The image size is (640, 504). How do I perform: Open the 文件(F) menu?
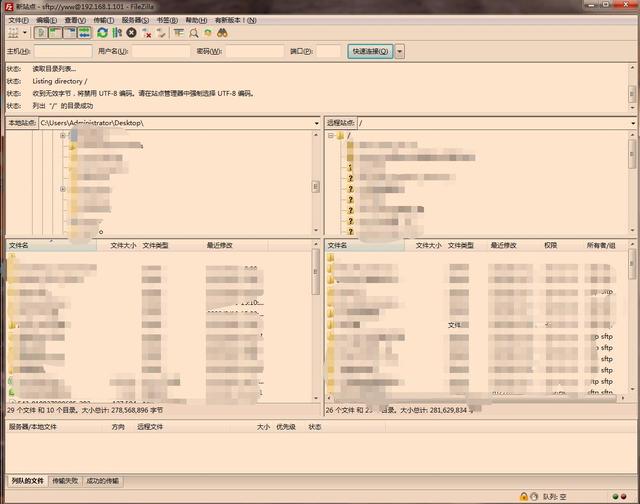pyautogui.click(x=18, y=20)
